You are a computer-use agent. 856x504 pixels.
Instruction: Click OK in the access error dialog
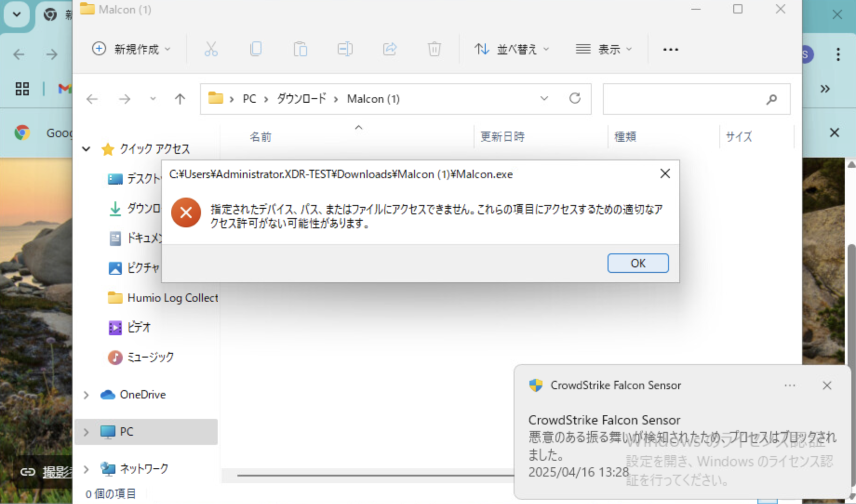click(x=638, y=263)
